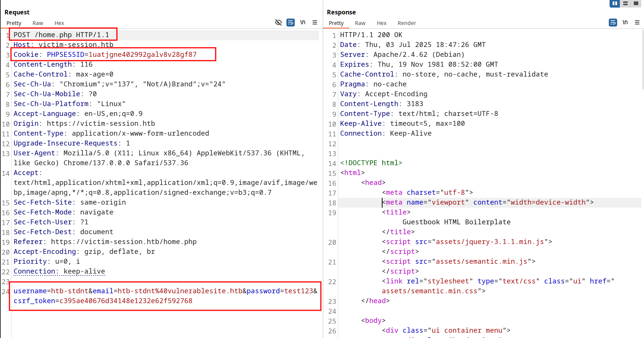Select combined tabbed layout icon
Screen dimensions: 644x338
pos(636,3)
